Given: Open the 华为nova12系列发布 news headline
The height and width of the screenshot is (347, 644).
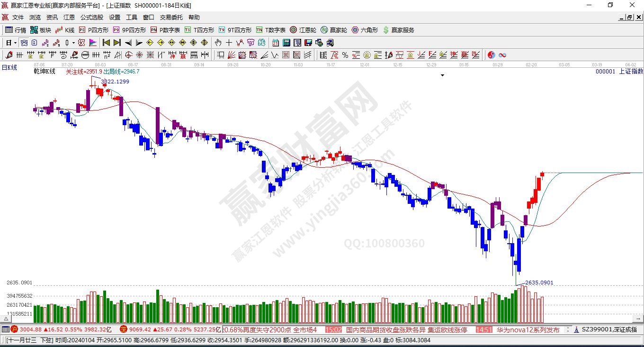Looking at the screenshot, I should 528,329.
